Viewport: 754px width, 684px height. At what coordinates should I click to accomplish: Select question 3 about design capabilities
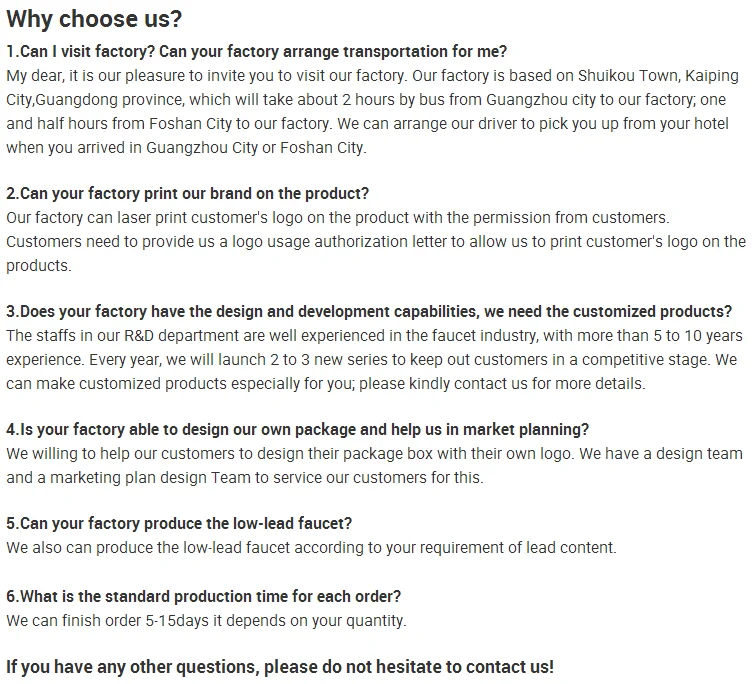369,312
